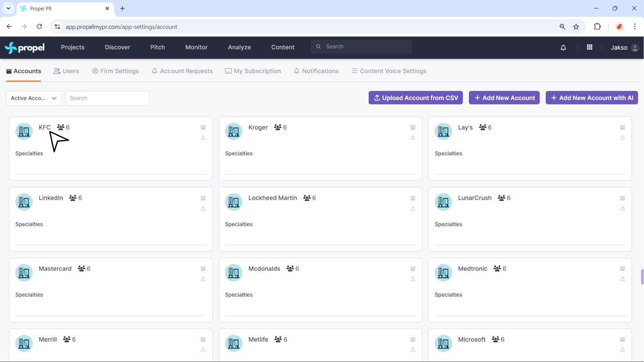Click the browser address bar
Image resolution: width=644 pixels, height=362 pixels.
tap(302, 26)
